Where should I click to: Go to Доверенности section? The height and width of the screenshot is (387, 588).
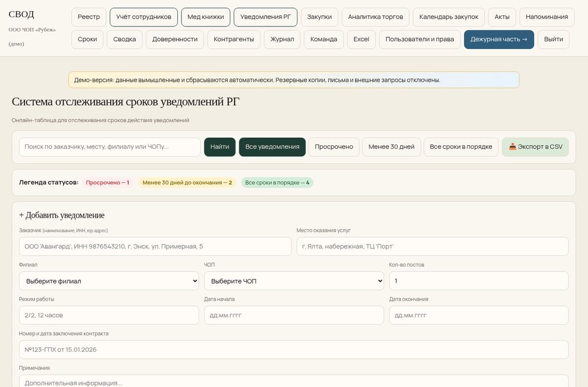pyautogui.click(x=175, y=39)
